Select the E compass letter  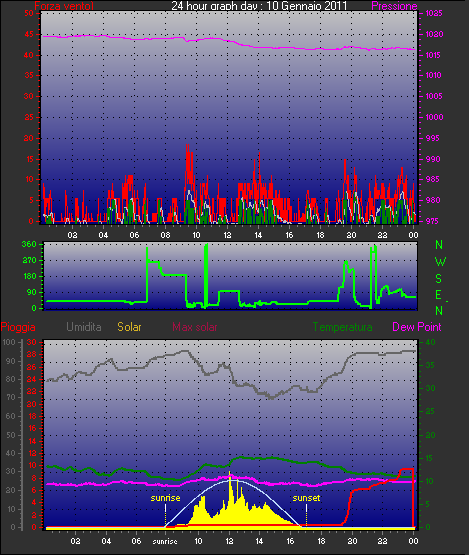tap(438, 295)
